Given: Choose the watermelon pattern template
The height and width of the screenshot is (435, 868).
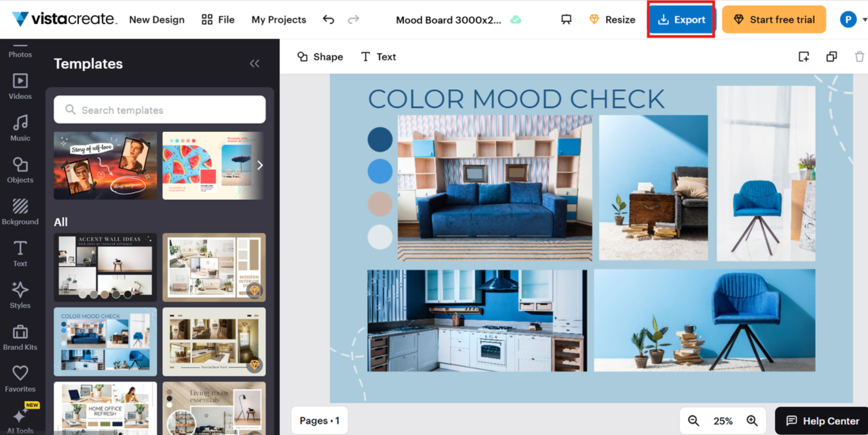Looking at the screenshot, I should point(214,166).
